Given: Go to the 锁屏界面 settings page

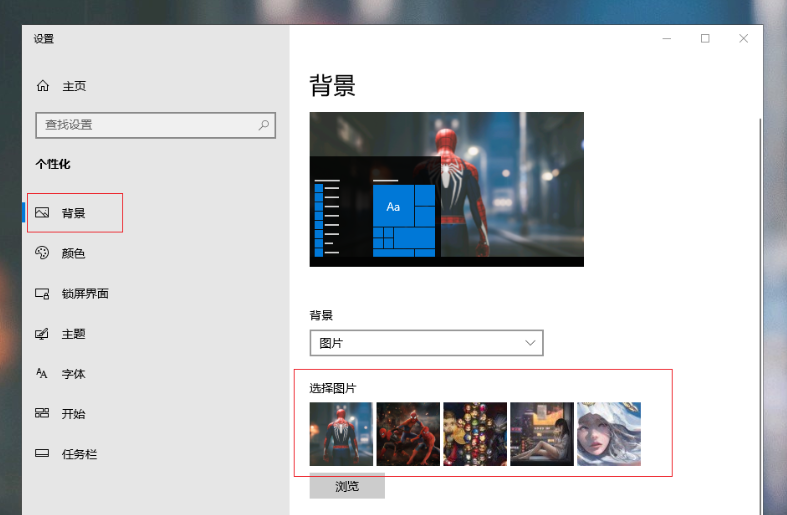Looking at the screenshot, I should [x=84, y=293].
